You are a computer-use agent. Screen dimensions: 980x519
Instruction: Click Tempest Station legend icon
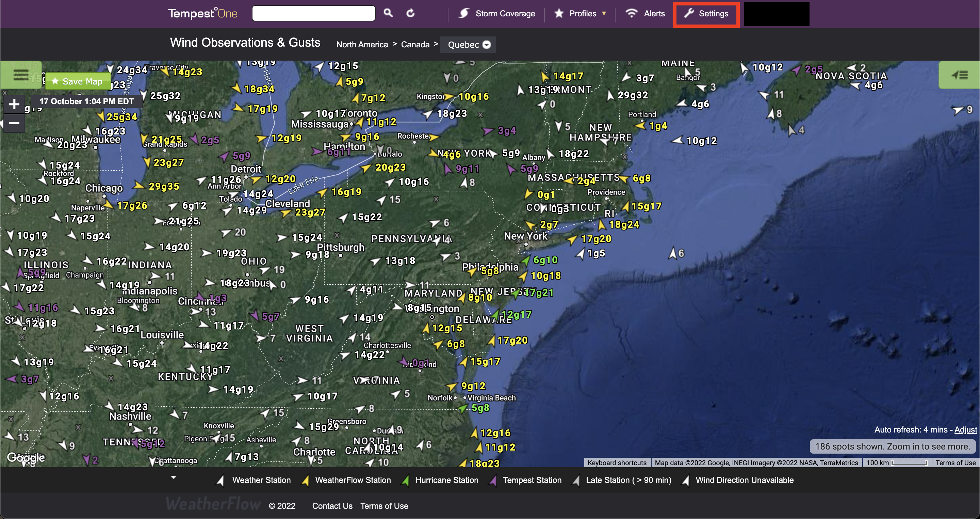pos(493,480)
